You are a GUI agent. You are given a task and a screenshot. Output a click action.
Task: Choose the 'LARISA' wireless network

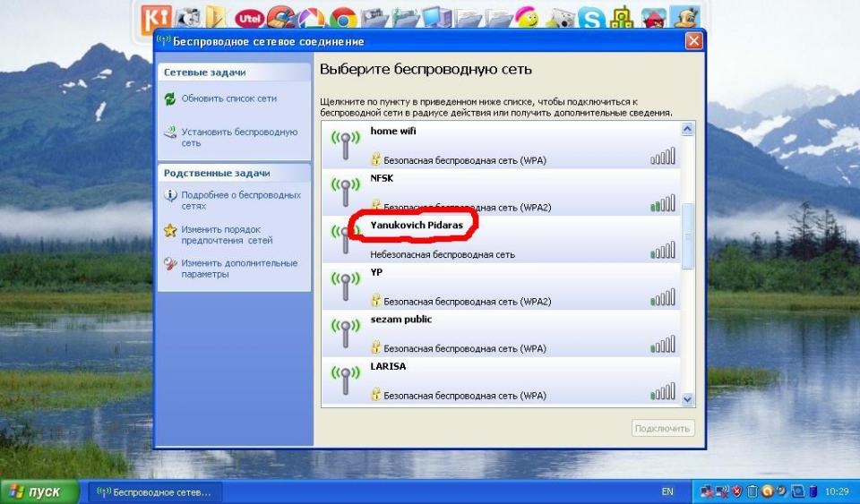coord(500,380)
